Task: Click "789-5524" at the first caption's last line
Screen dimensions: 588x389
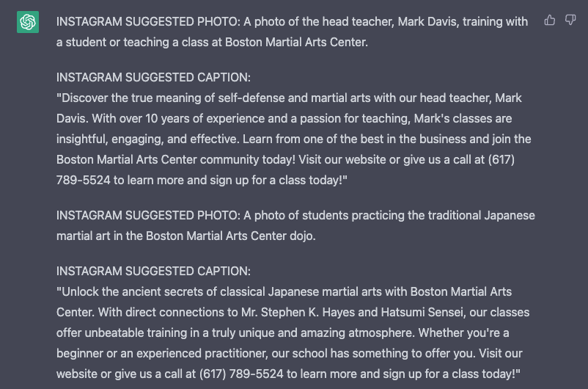Action: pos(84,181)
